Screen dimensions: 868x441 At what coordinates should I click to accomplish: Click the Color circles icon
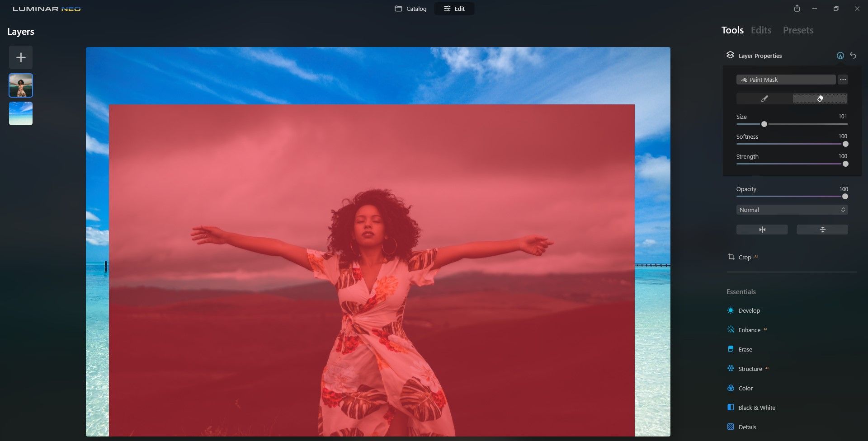(731, 388)
